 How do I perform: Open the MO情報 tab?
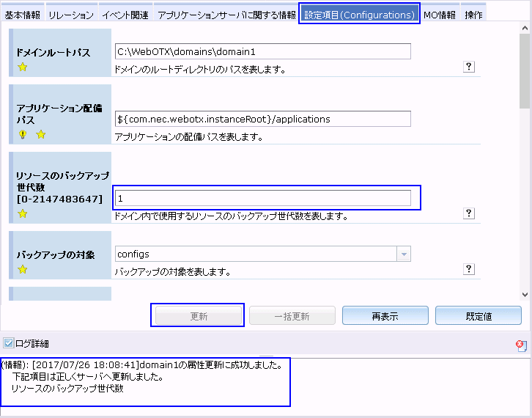(x=440, y=15)
